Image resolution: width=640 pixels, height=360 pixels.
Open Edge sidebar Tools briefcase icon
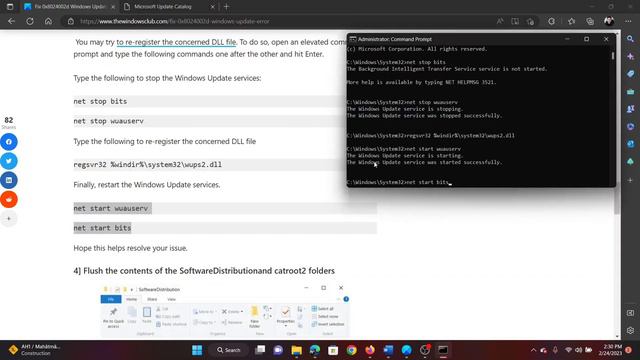click(x=630, y=91)
